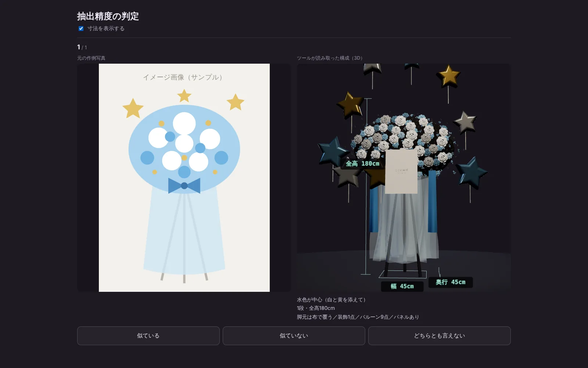
Task: Click the gold star balloon at top right of 3D view
Action: [449, 76]
